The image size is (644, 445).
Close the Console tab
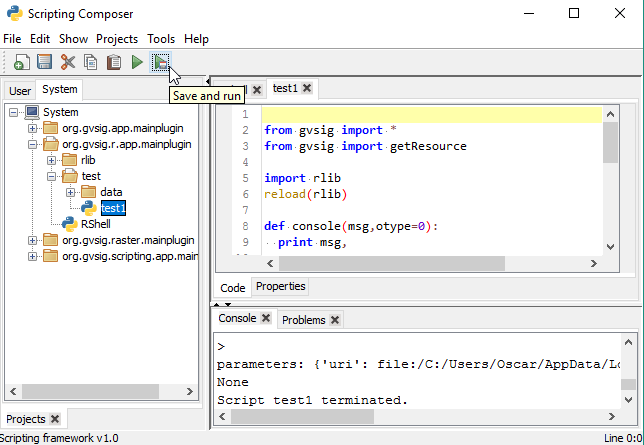pyautogui.click(x=266, y=319)
